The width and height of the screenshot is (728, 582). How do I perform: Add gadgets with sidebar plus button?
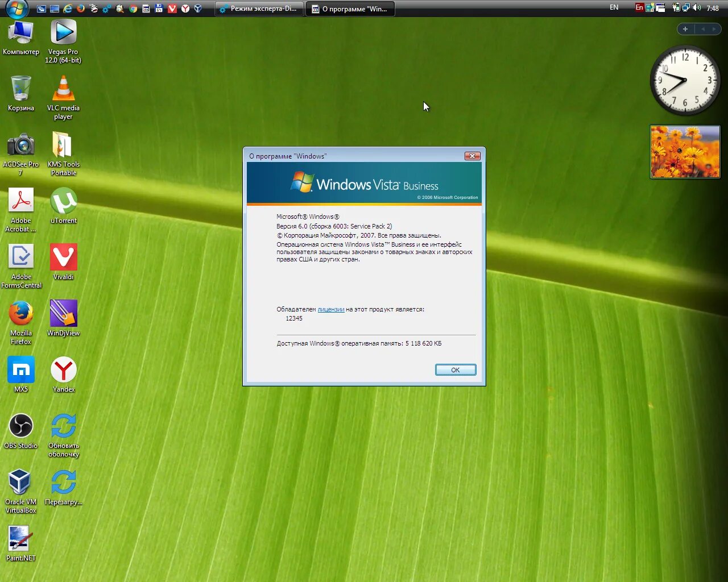[x=685, y=29]
